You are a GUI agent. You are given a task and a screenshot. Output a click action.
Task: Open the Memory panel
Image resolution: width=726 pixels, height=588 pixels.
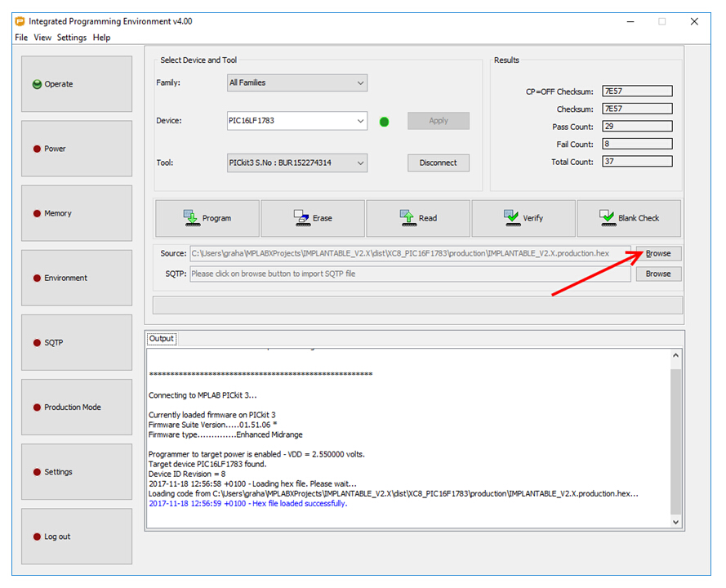pos(76,213)
